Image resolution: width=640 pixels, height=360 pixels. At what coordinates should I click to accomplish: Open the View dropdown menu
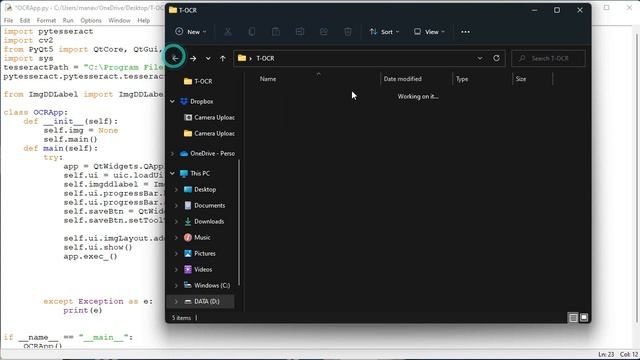coord(429,32)
